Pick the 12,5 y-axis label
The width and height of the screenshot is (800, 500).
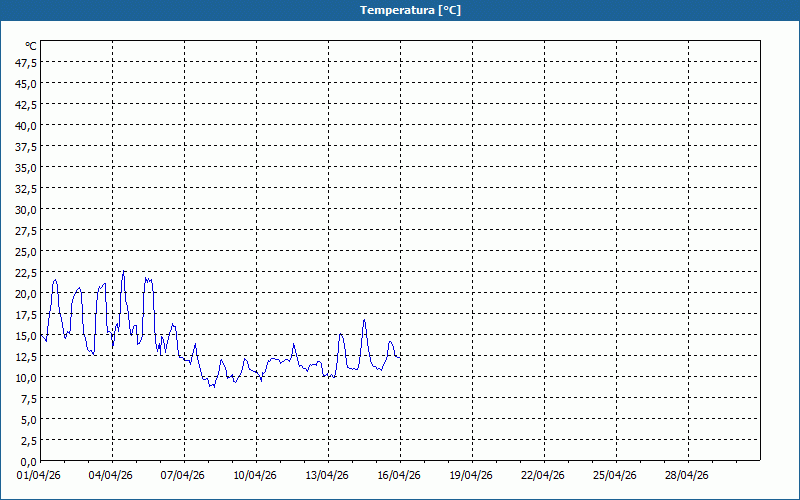coord(25,356)
